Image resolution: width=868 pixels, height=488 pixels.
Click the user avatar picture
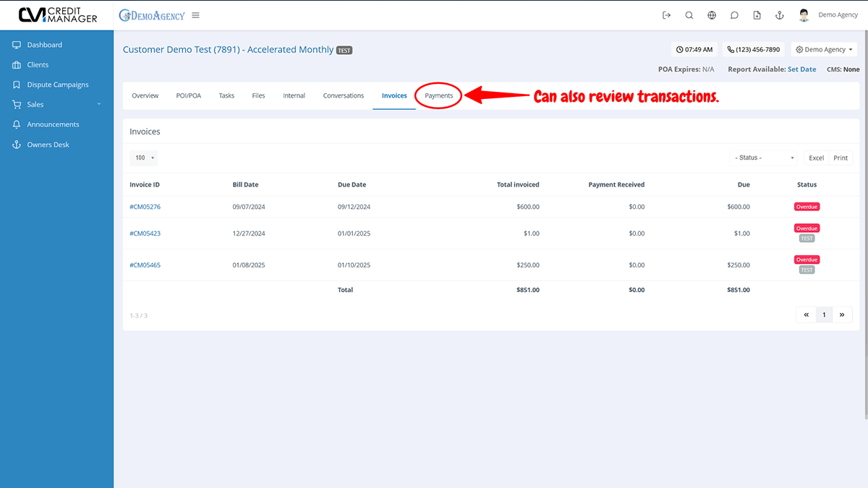(x=804, y=15)
